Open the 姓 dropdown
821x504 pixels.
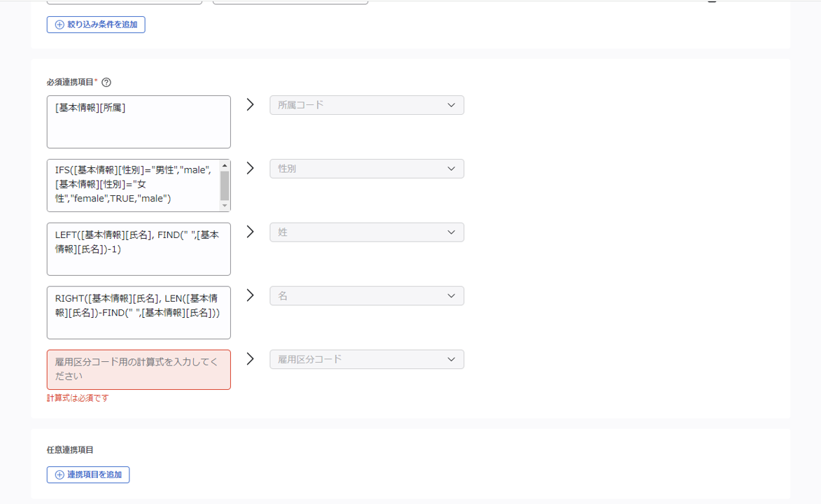coord(367,232)
